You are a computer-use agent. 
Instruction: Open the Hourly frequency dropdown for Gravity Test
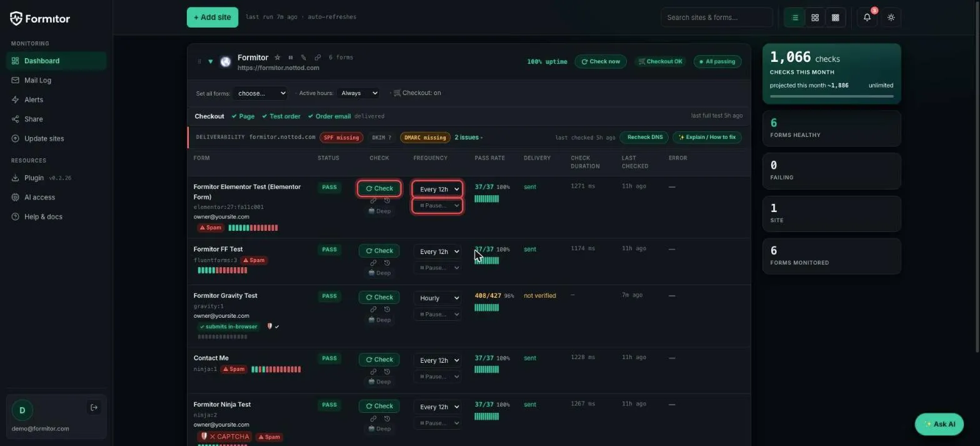(437, 298)
